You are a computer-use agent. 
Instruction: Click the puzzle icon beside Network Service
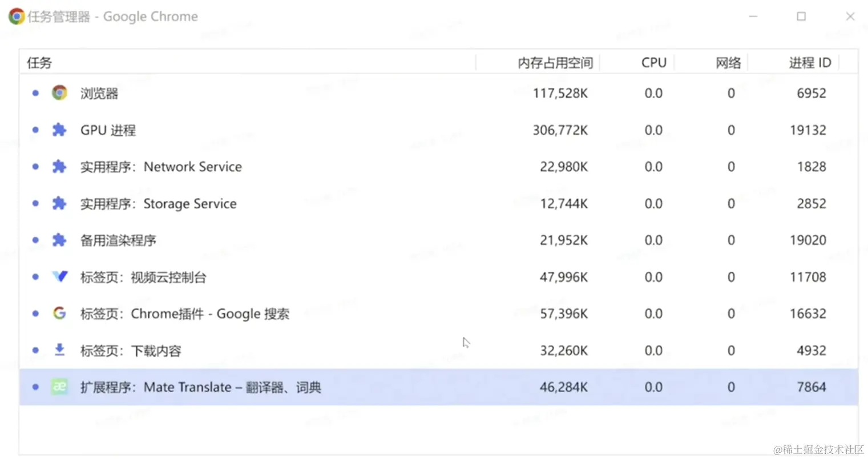[x=59, y=167]
